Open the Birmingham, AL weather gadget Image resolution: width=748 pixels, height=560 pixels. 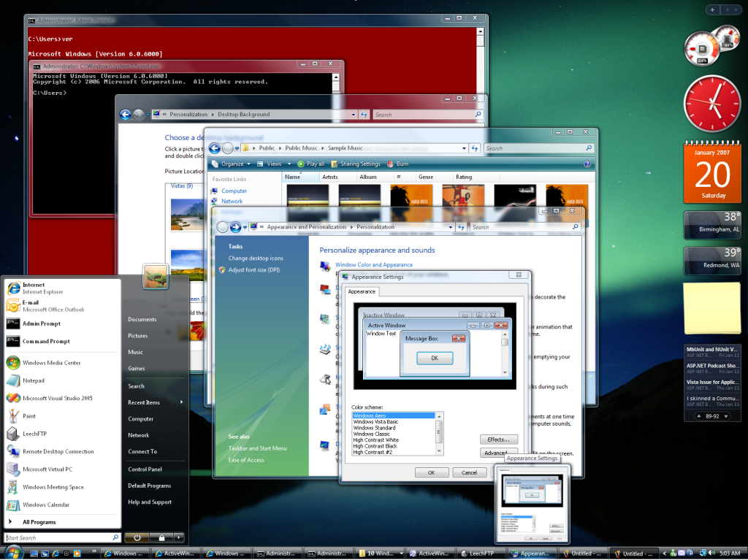point(712,225)
